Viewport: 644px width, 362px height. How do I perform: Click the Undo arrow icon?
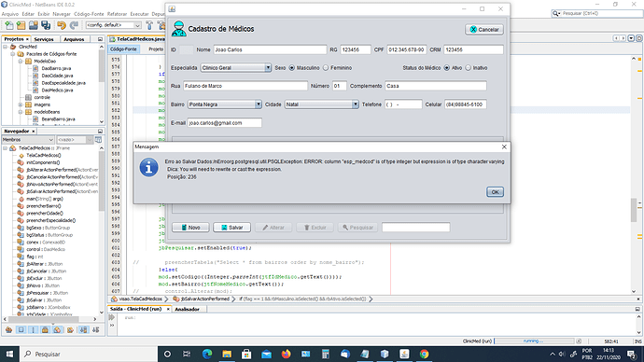click(62, 25)
